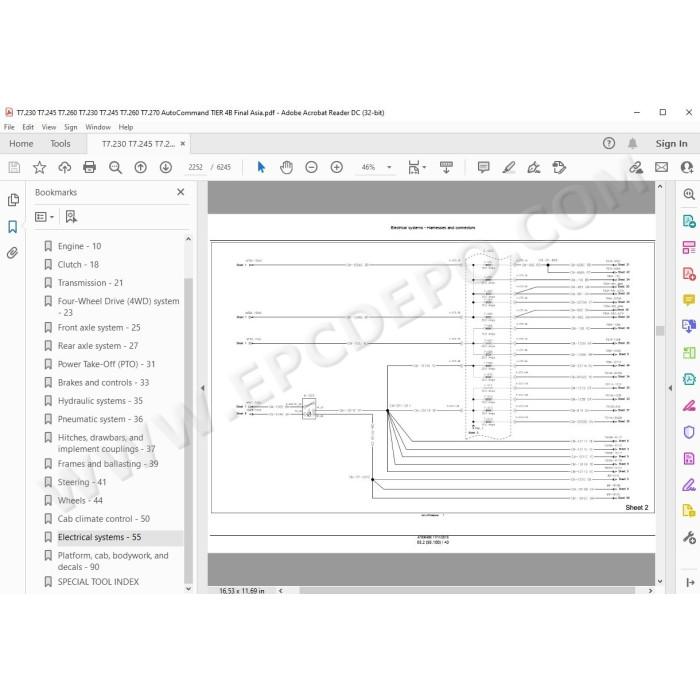Screen dimensions: 700x700
Task: Open the Edit menu
Action: [x=28, y=127]
